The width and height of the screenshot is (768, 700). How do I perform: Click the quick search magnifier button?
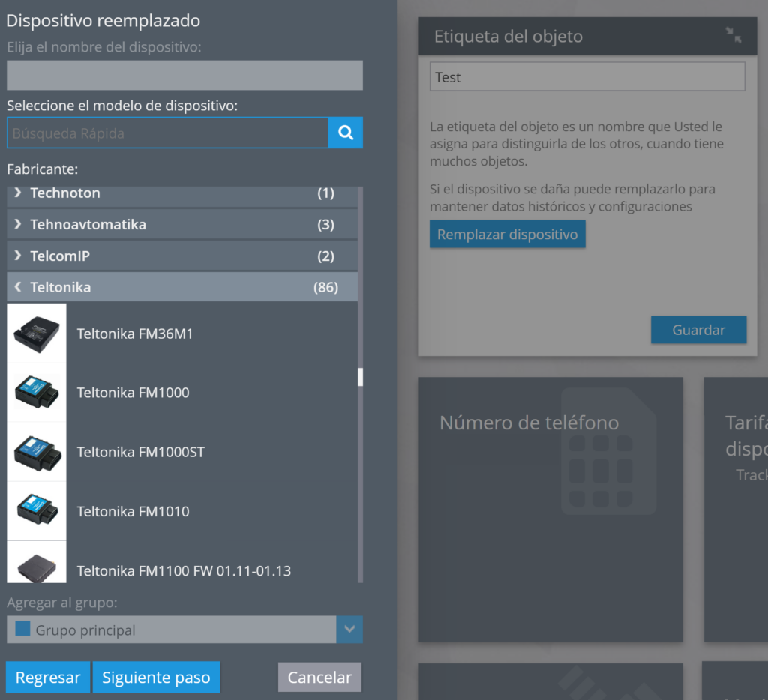point(345,133)
